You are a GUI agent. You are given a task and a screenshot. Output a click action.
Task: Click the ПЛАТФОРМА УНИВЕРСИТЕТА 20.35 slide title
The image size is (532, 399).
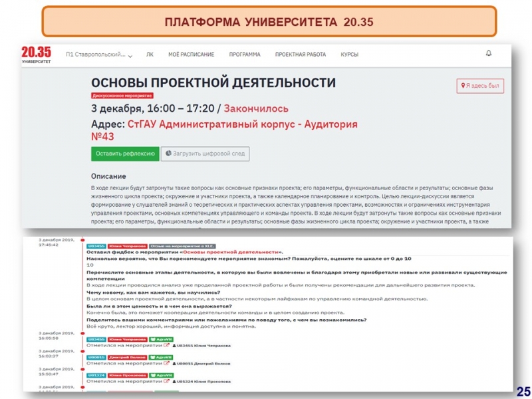point(269,22)
